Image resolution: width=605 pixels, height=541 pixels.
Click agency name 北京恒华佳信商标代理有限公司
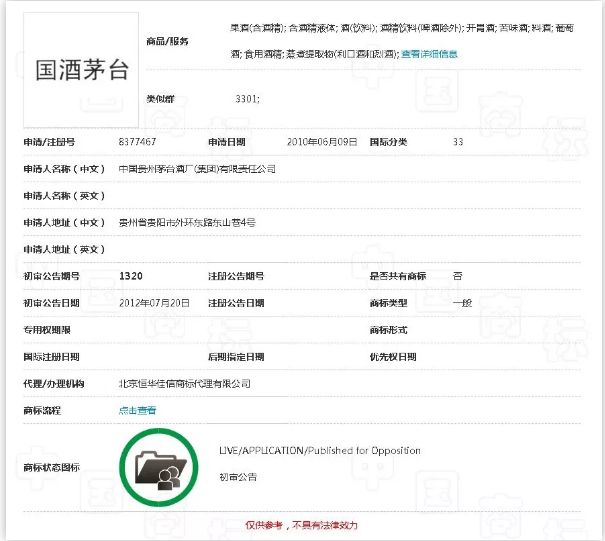point(184,384)
